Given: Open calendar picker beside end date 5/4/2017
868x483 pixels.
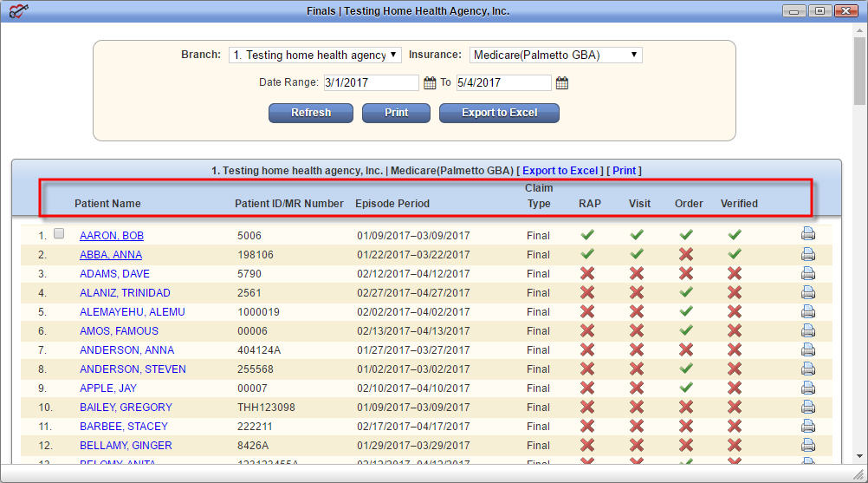Looking at the screenshot, I should pyautogui.click(x=562, y=83).
